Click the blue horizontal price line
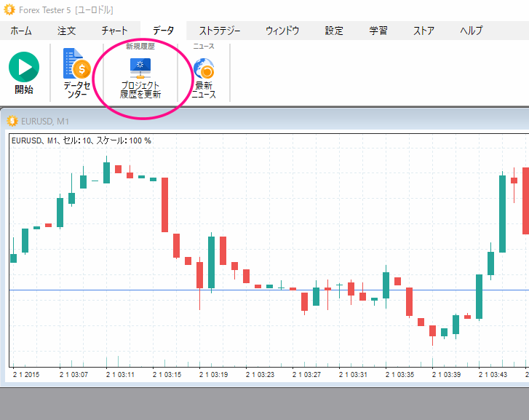Viewport: 529px width, 420px height. (x=269, y=290)
